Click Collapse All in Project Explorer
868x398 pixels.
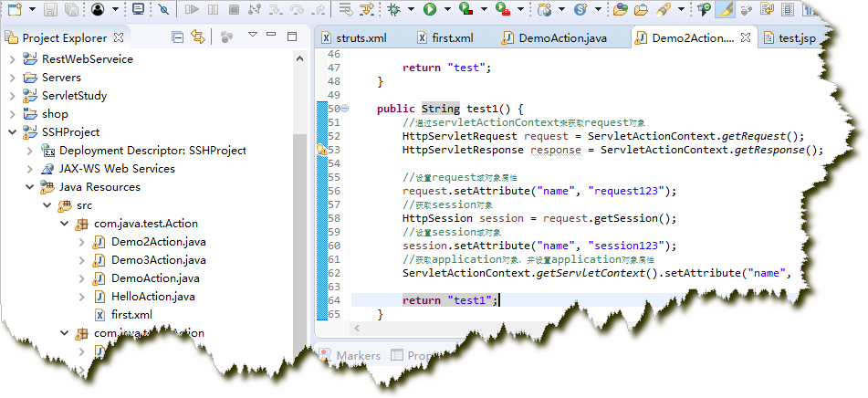178,37
